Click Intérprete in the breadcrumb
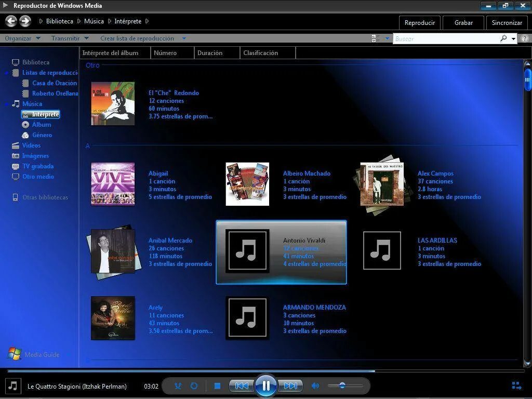 tap(128, 21)
